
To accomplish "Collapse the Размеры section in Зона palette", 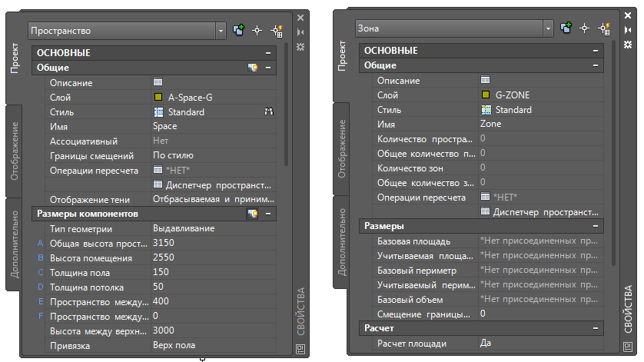I will click(x=596, y=226).
